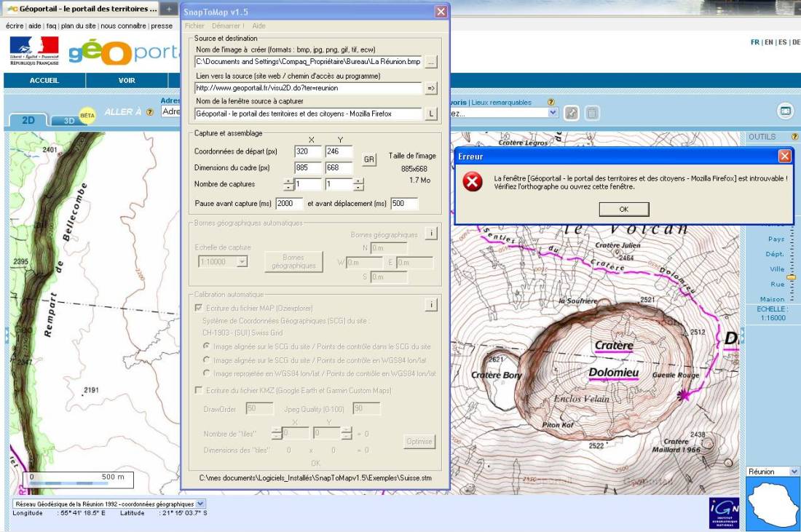Screen dimensions: 801x532
Task: Open the Réunion territory dropdown
Action: (794, 472)
